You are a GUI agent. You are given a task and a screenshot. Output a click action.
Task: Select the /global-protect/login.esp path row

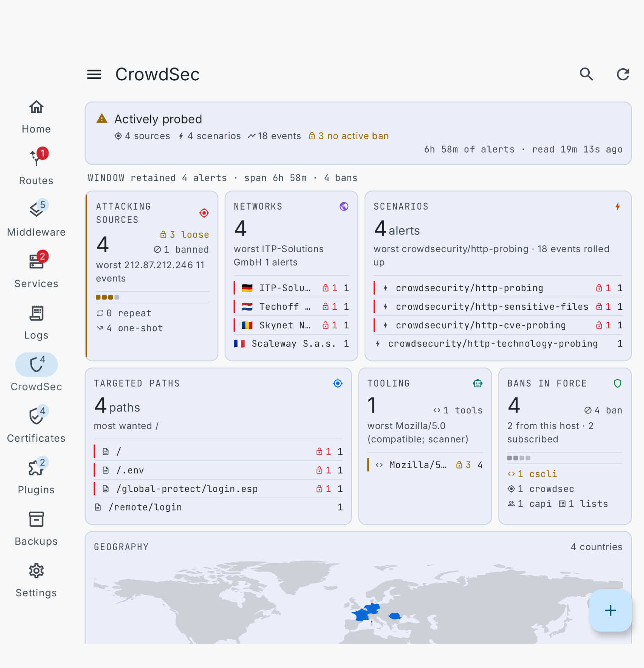coord(218,489)
